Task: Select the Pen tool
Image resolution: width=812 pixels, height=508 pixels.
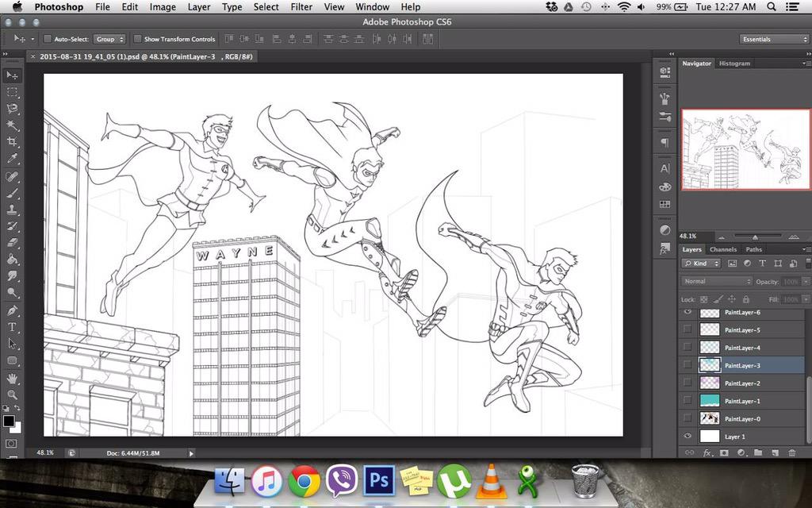Action: tap(12, 310)
